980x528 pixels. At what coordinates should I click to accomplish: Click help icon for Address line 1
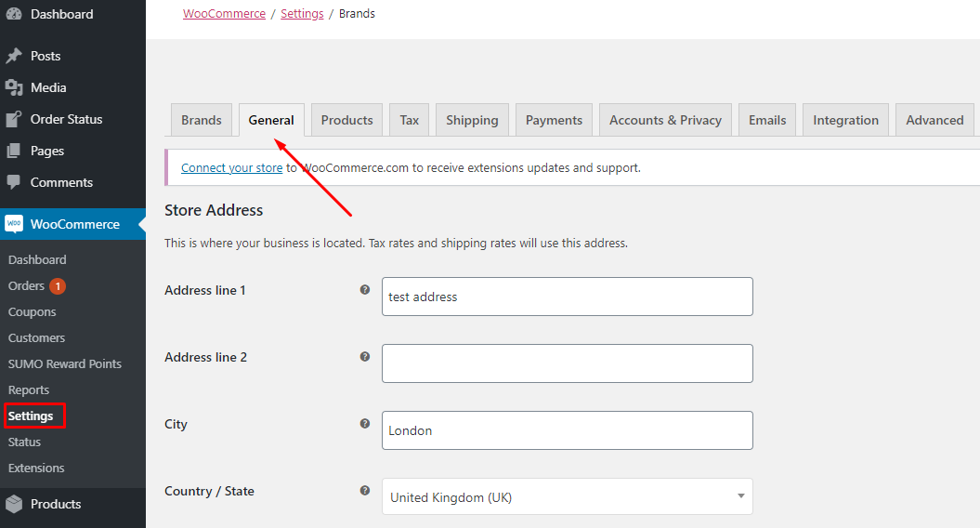[365, 290]
